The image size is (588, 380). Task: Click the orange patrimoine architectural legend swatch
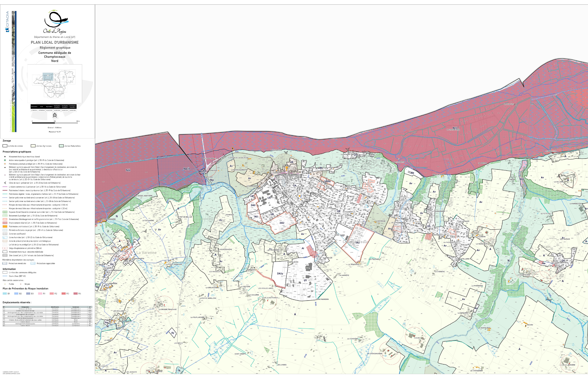click(5, 226)
